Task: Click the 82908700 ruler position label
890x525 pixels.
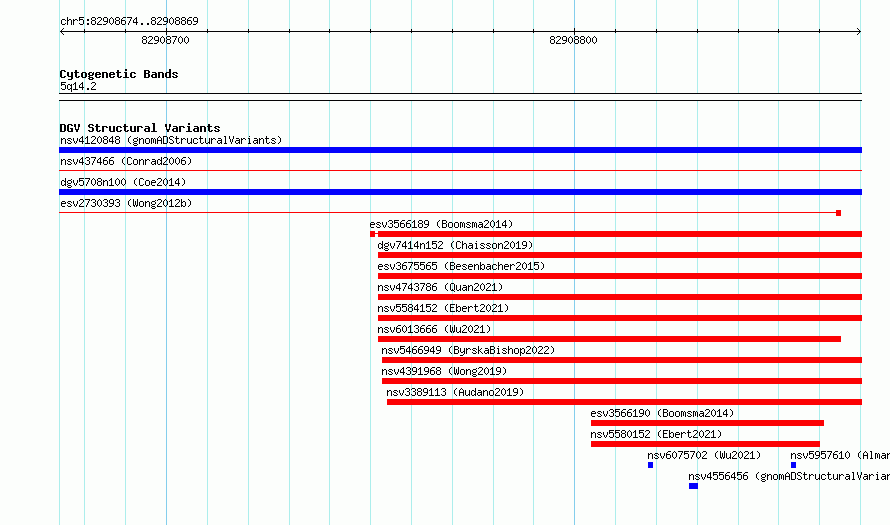Action: click(x=165, y=40)
